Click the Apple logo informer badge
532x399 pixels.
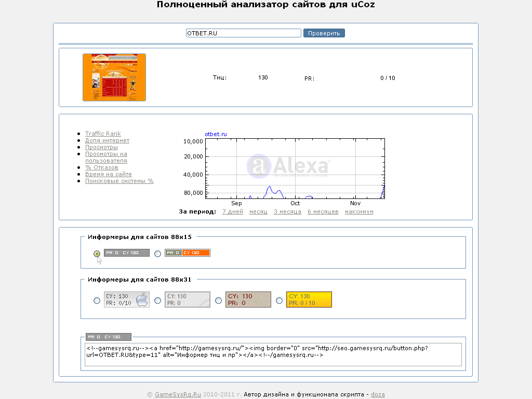127,300
